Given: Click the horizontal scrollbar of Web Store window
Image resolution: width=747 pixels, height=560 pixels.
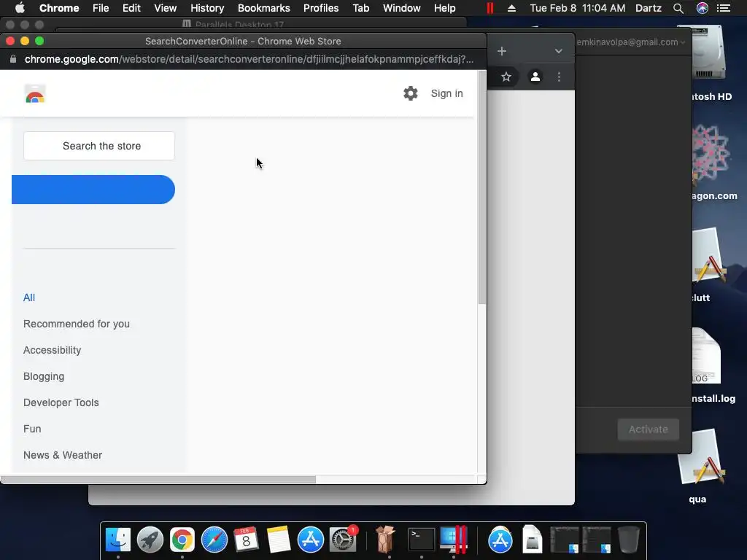Looking at the screenshot, I should 158,479.
